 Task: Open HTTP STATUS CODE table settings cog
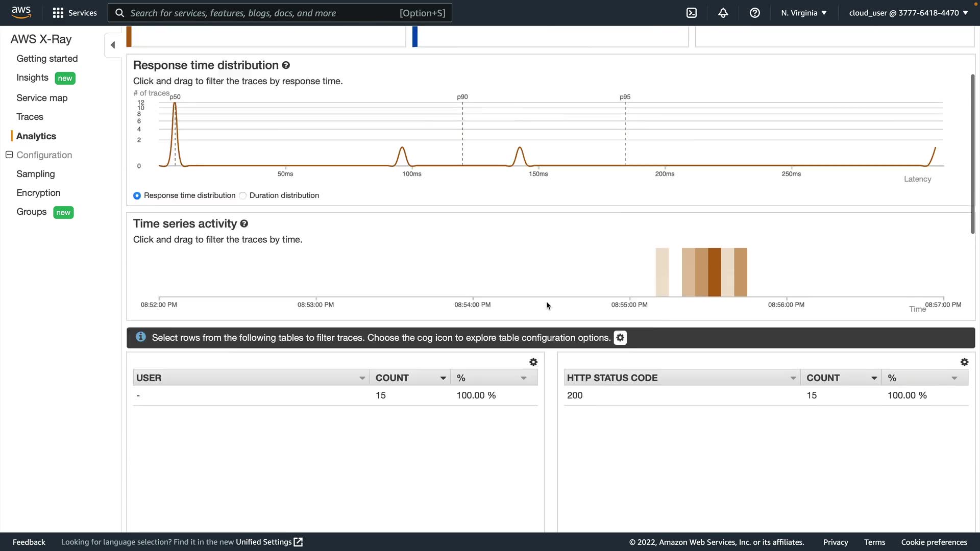coord(964,362)
